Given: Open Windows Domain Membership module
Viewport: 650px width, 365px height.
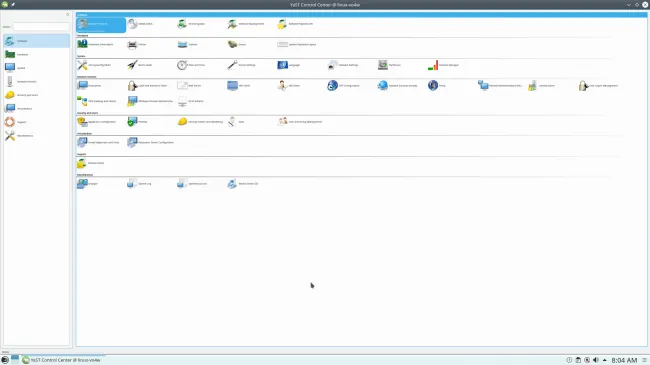Looking at the screenshot, I should tap(150, 101).
